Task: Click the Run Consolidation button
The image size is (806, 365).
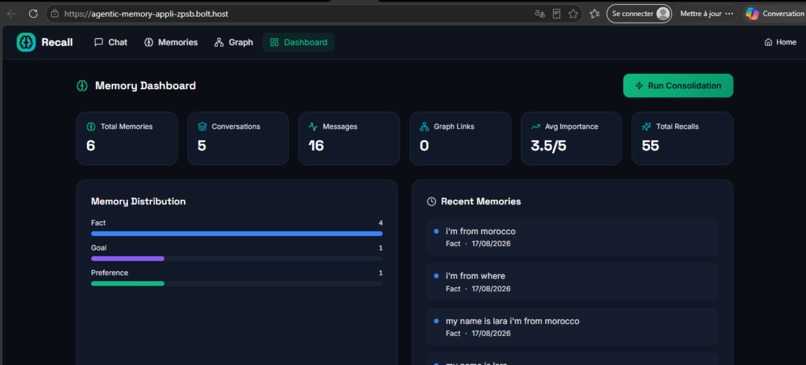Action: 678,86
